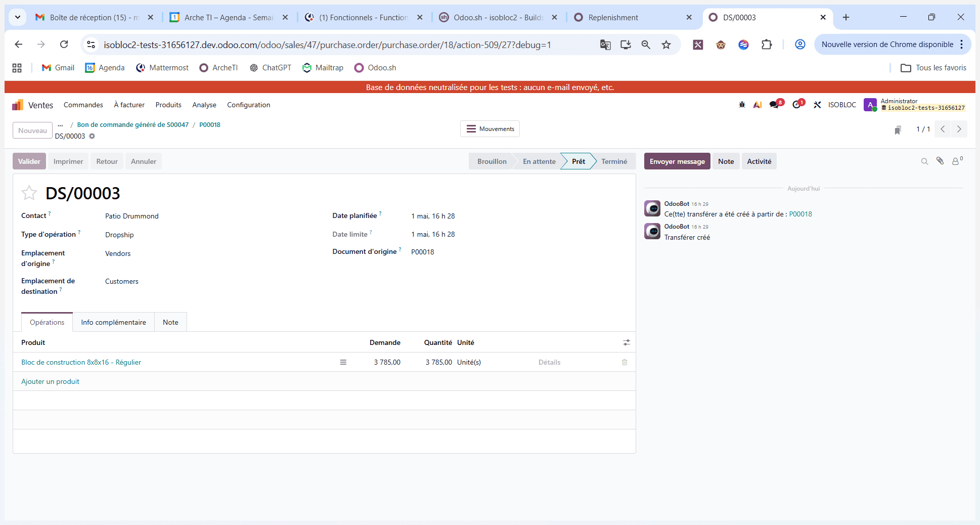Screen dimensions: 980x525
Task: Open followers icon in chatter
Action: (x=957, y=161)
